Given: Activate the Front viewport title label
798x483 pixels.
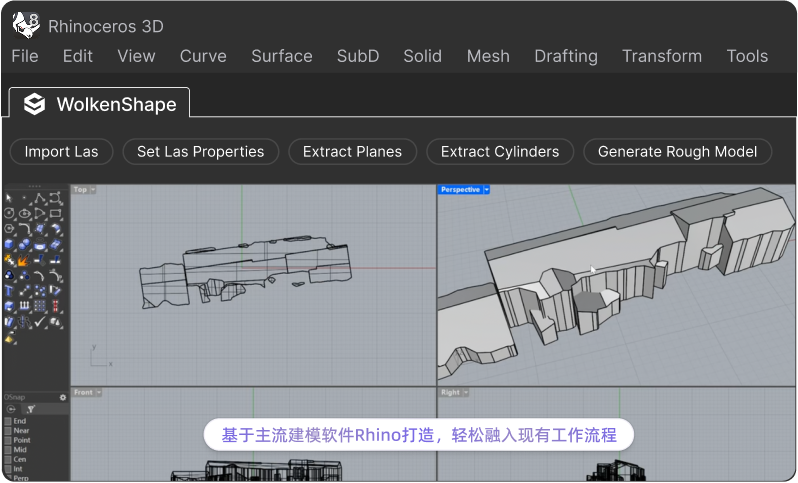Looking at the screenshot, I should pyautogui.click(x=83, y=392).
